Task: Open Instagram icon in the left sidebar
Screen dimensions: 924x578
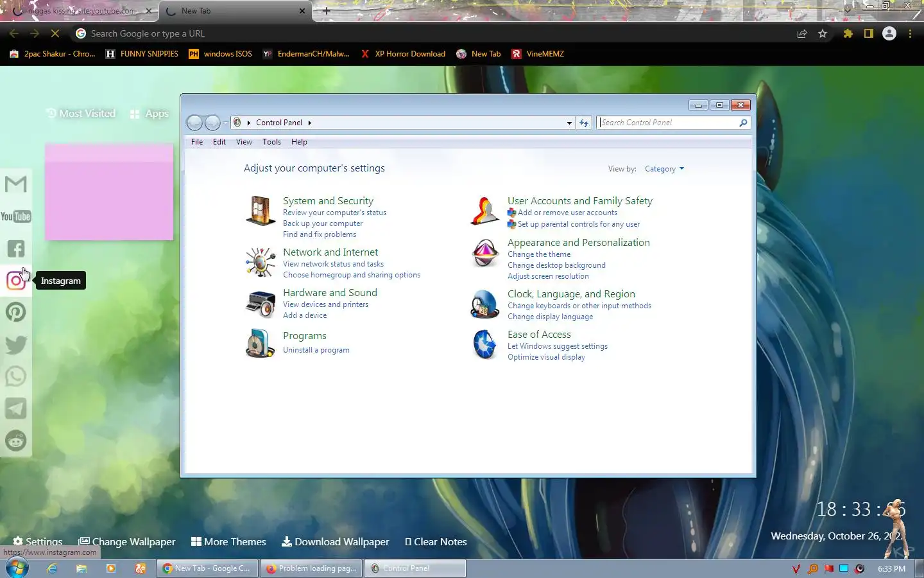Action: pos(15,281)
